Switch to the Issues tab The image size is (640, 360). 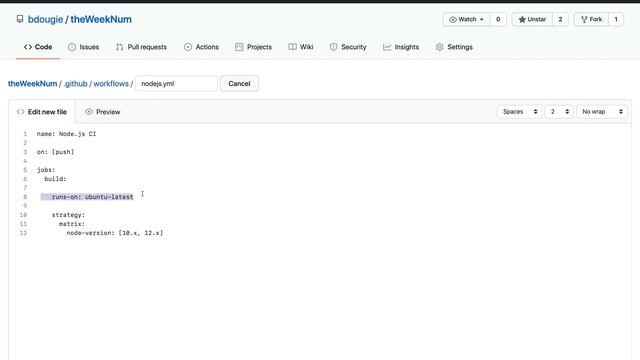[x=83, y=47]
